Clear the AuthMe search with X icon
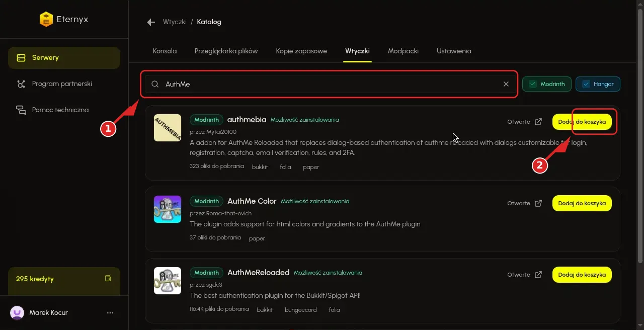 point(506,84)
